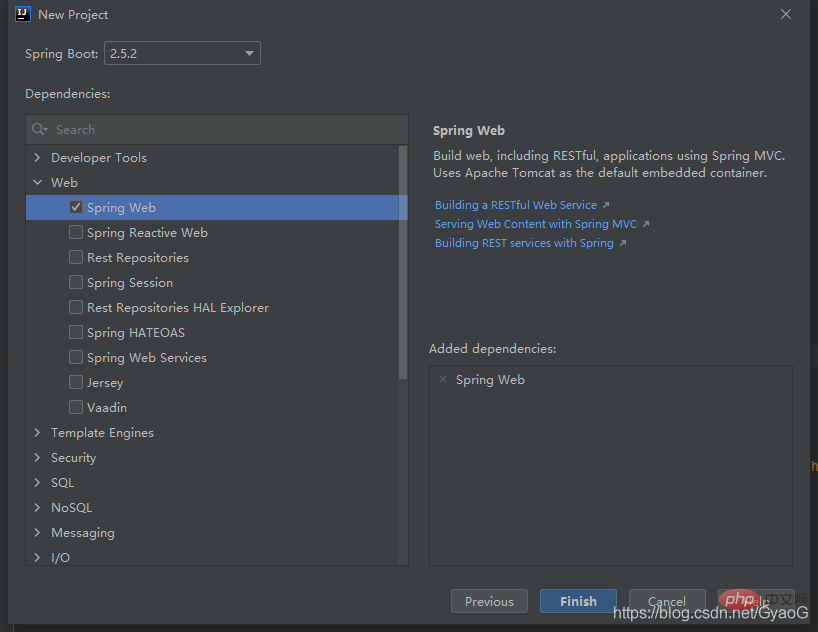The height and width of the screenshot is (632, 818).
Task: Click the Cancel button
Action: 667,601
